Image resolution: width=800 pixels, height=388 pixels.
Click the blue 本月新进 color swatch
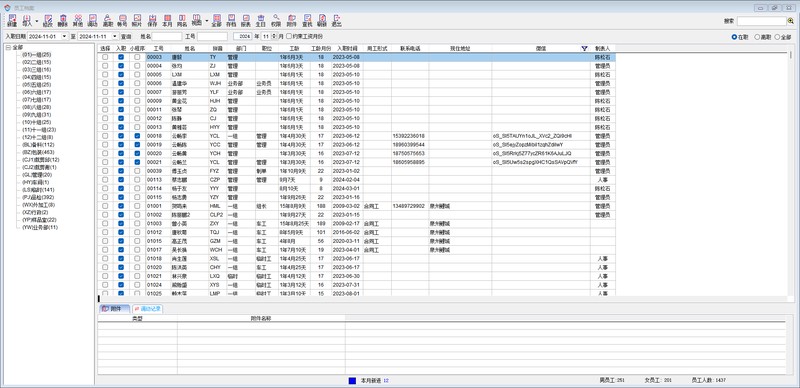click(353, 380)
